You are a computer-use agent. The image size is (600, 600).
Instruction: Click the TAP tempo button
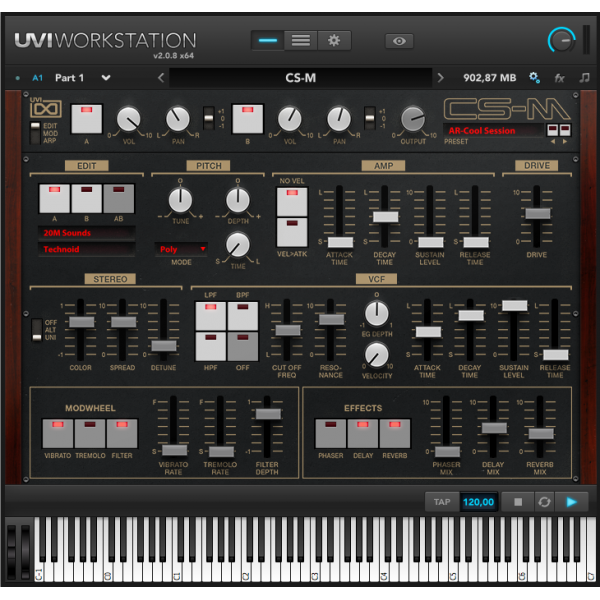tap(442, 502)
